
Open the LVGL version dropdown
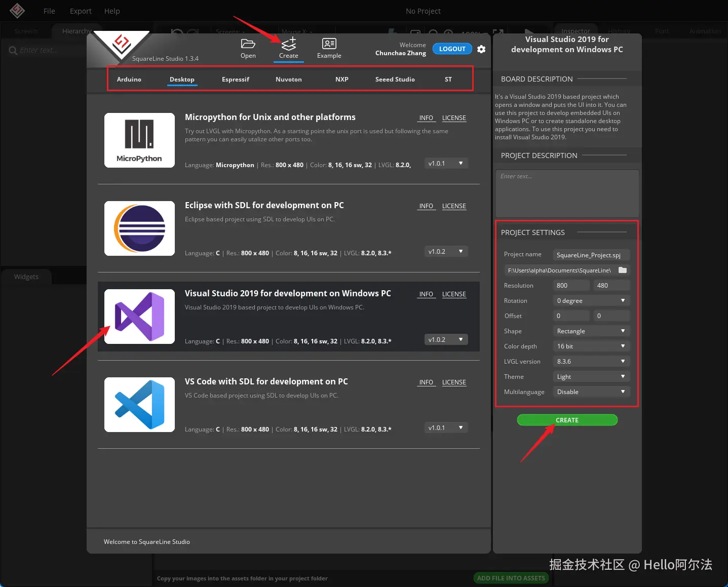click(x=591, y=361)
